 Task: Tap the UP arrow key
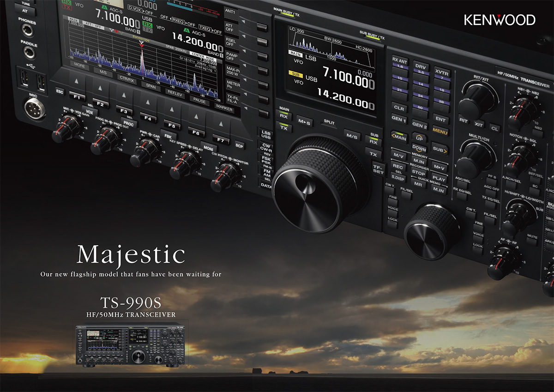(x=419, y=138)
